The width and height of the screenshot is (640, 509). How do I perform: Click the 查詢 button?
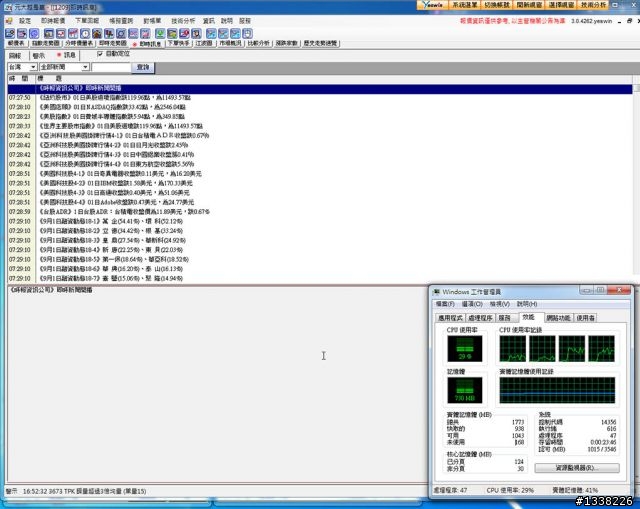click(143, 67)
